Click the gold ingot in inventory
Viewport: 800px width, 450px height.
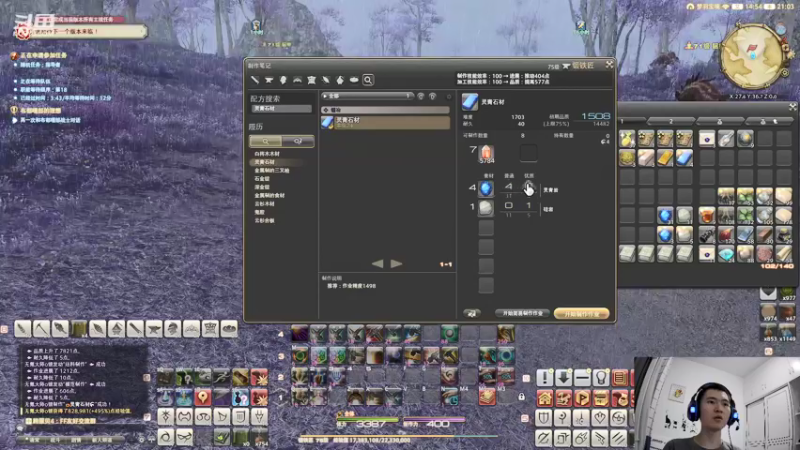coord(665,158)
